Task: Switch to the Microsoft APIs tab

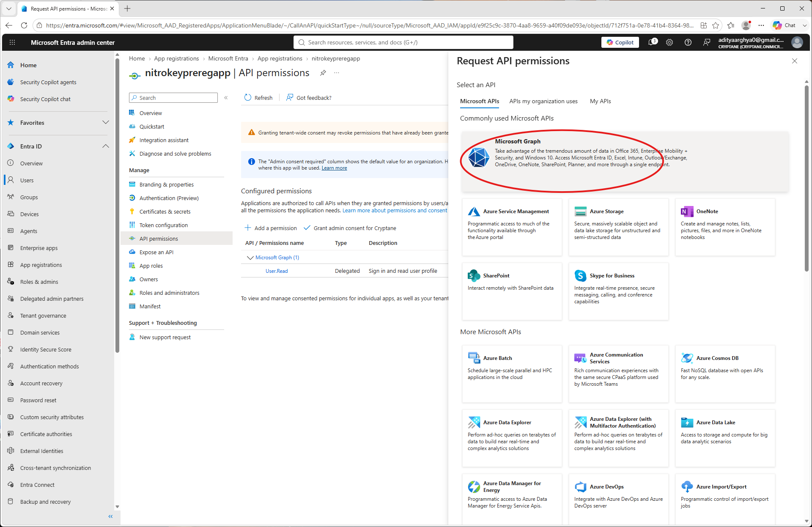Action: [x=480, y=102]
